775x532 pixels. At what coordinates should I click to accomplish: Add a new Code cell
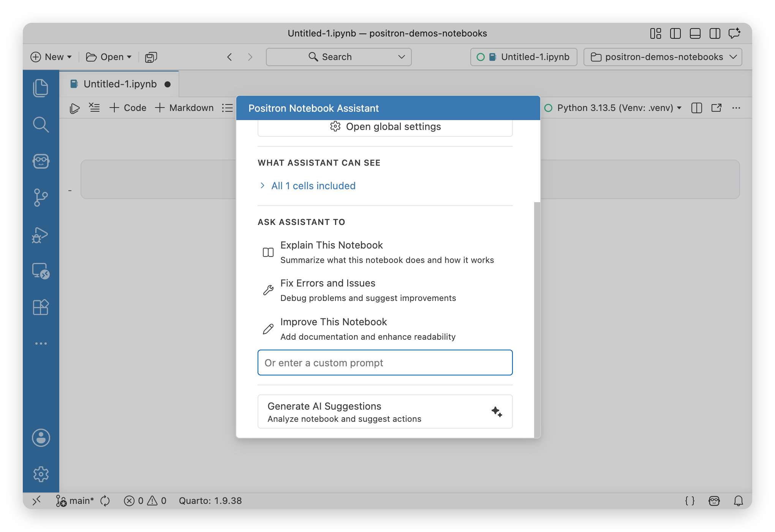pos(128,108)
